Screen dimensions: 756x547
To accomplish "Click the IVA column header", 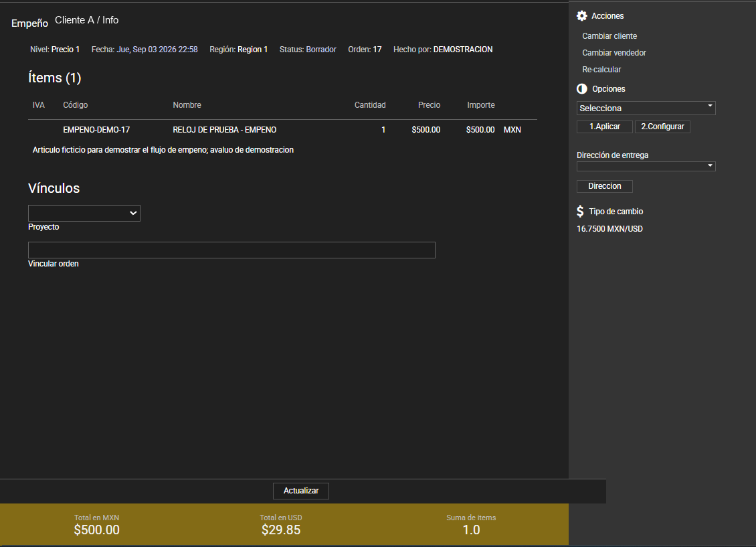I will coord(39,105).
